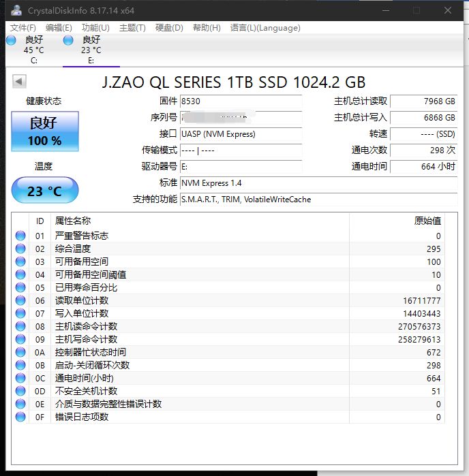The image size is (469, 476).
Task: Click the CrystalDiskInfo app icon in title bar
Action: 16,10
